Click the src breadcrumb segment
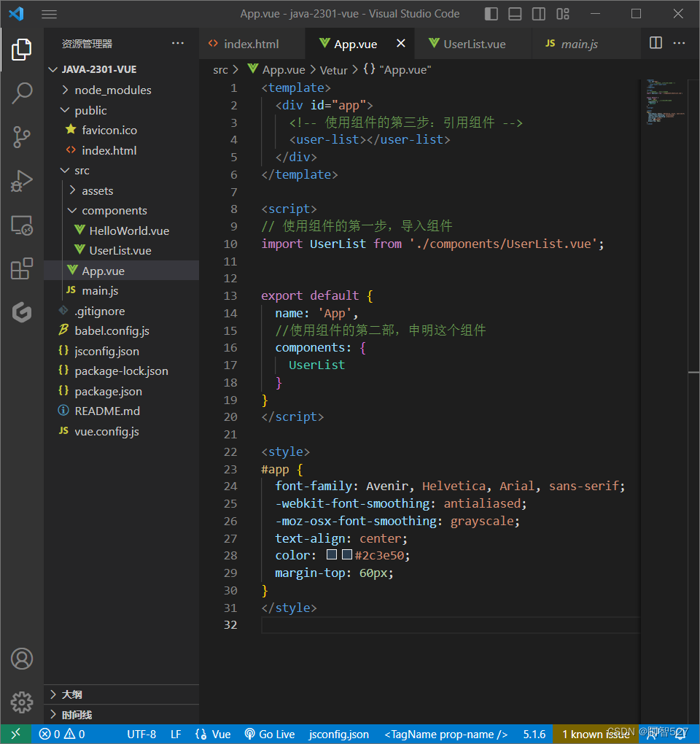700x744 pixels. (220, 70)
